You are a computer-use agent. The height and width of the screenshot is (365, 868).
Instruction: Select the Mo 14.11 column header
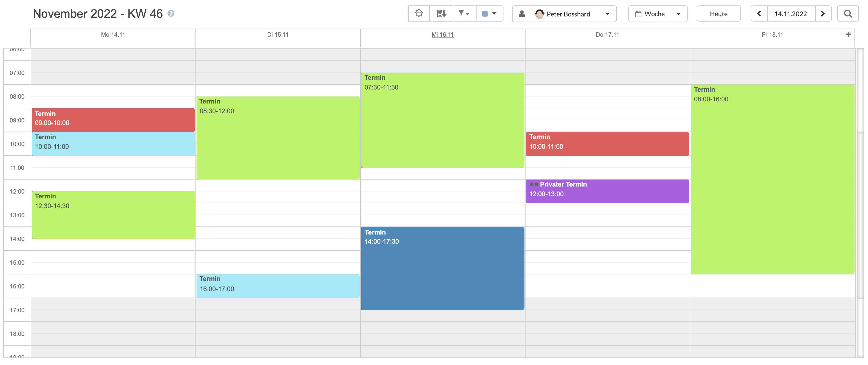113,35
